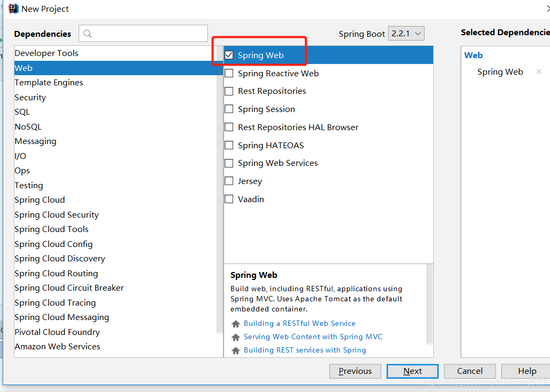Open Spring Cloud Messaging category

pyautogui.click(x=115, y=317)
